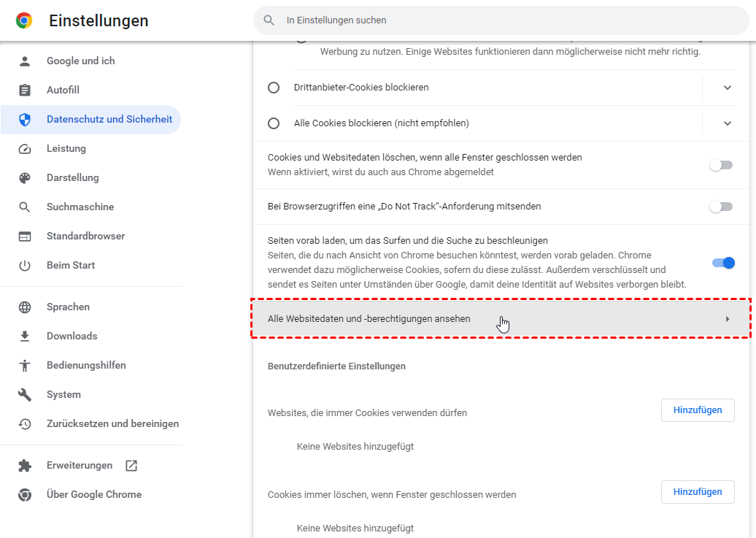This screenshot has width=756, height=538.
Task: Open the Sprachen settings section
Action: (68, 307)
